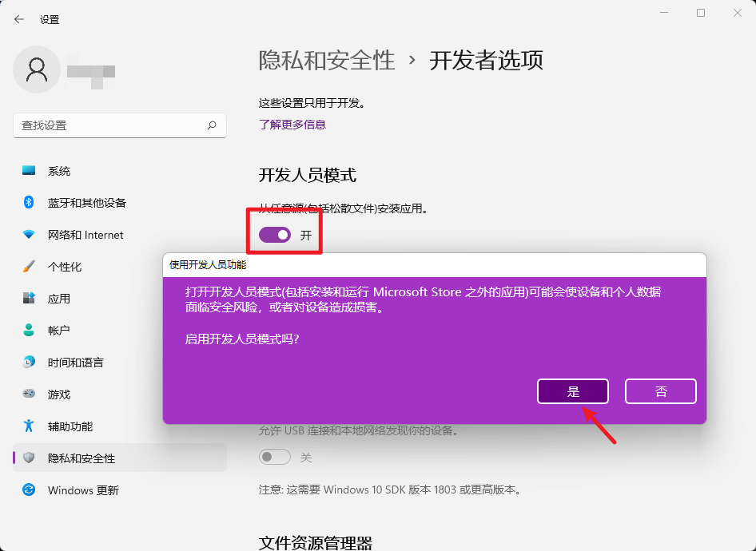Click 否 to cancel the dialog
This screenshot has height=551, width=756.
tap(660, 391)
